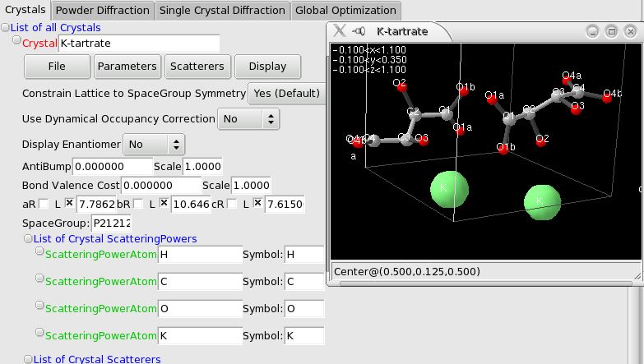Toggle the cR refine checkbox
644x364 pixels.
pos(232,204)
